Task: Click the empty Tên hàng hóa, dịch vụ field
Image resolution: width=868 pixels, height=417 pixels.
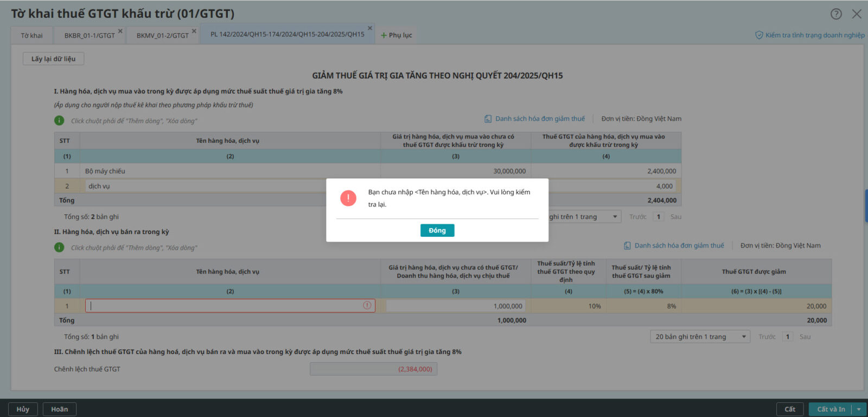Action: pyautogui.click(x=230, y=306)
